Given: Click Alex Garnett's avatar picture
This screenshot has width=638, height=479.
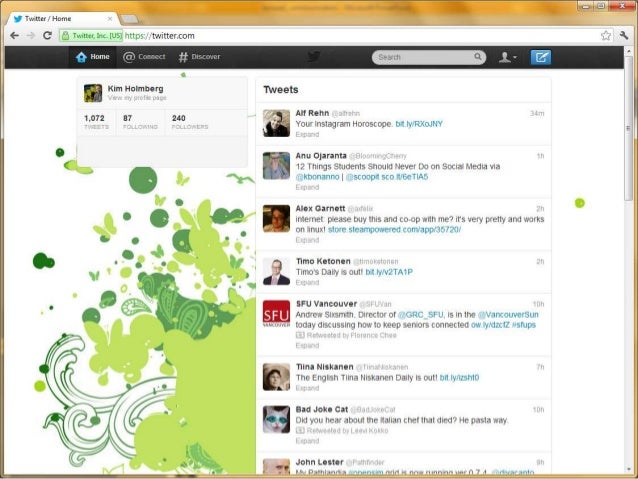Looking at the screenshot, I should 276,219.
